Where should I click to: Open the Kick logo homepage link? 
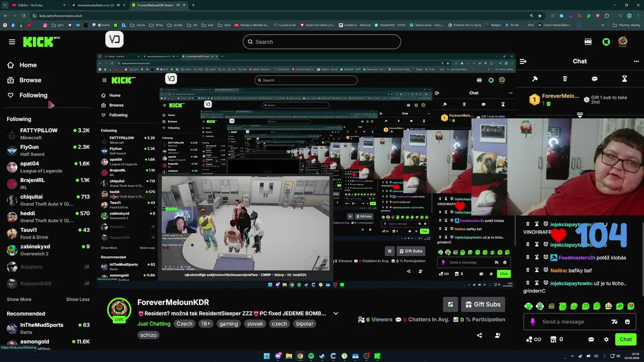click(41, 42)
